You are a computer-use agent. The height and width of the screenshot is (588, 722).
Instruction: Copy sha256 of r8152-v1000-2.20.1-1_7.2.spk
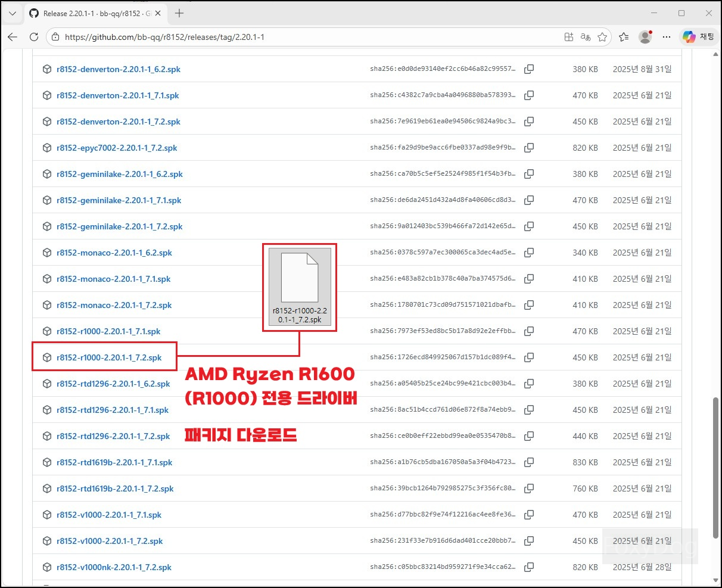click(x=528, y=541)
